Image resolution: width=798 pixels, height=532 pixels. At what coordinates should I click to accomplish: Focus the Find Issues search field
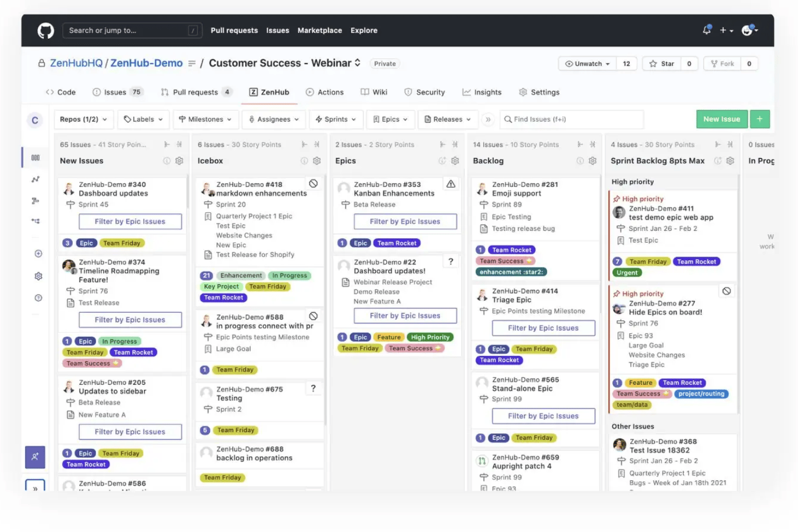(572, 119)
